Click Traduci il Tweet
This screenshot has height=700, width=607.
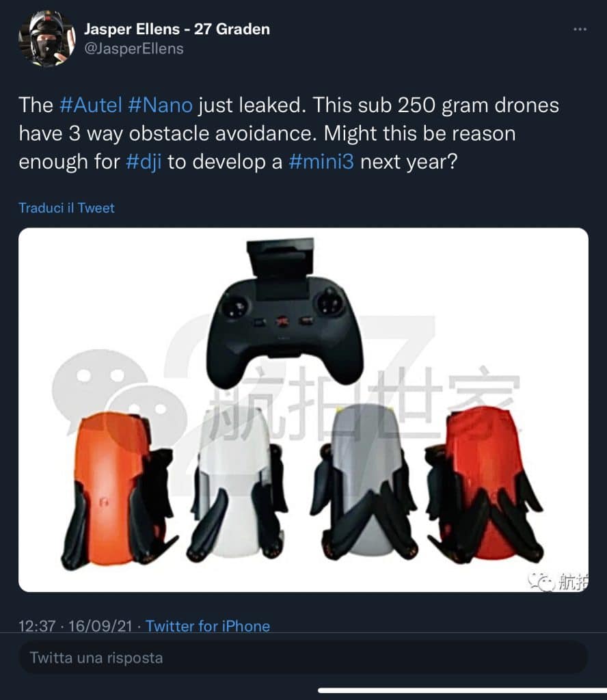66,208
